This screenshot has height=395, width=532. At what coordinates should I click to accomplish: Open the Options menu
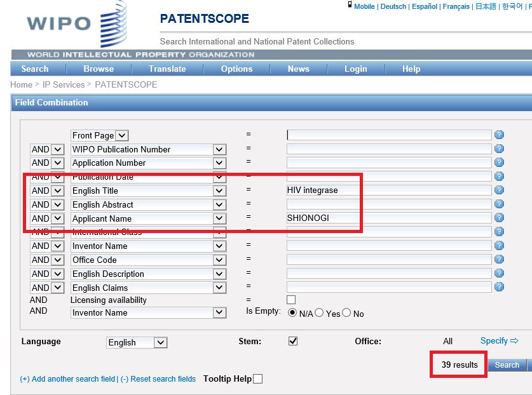click(x=236, y=69)
